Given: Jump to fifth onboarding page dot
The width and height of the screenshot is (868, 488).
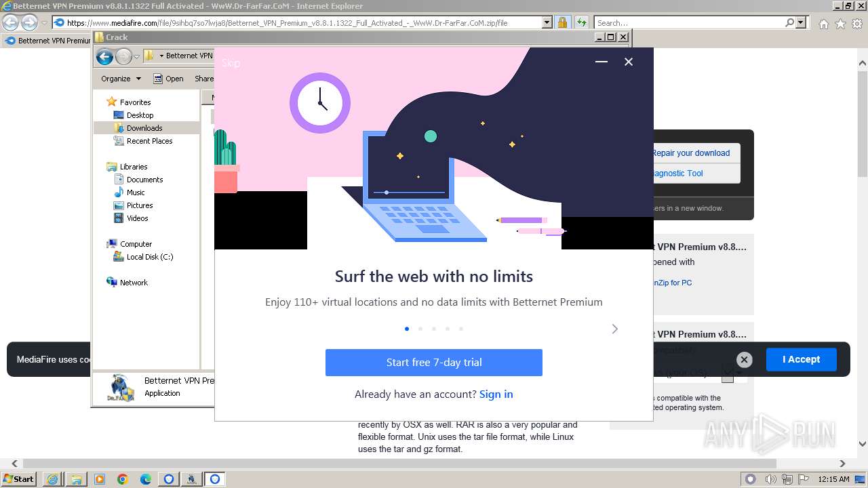Looking at the screenshot, I should click(x=461, y=329).
